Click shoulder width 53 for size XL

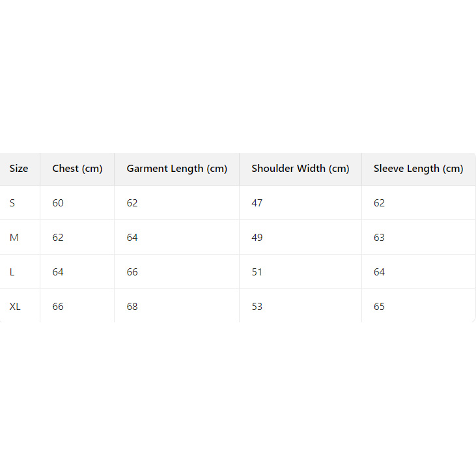[257, 307]
